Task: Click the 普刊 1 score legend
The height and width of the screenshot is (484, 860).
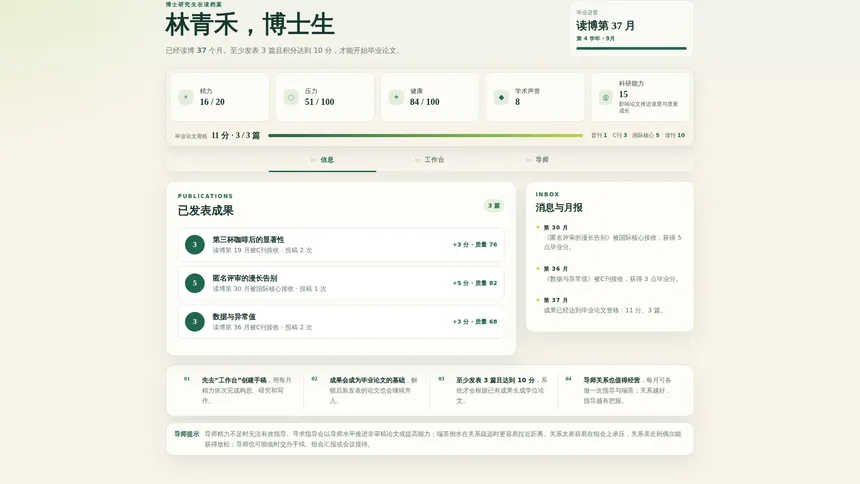Action: [x=599, y=135]
